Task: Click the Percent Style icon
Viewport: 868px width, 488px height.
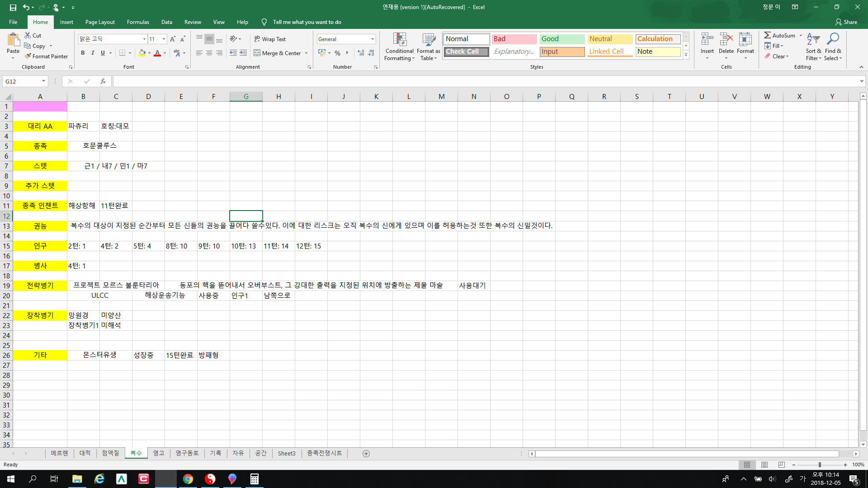Action: pyautogui.click(x=337, y=53)
